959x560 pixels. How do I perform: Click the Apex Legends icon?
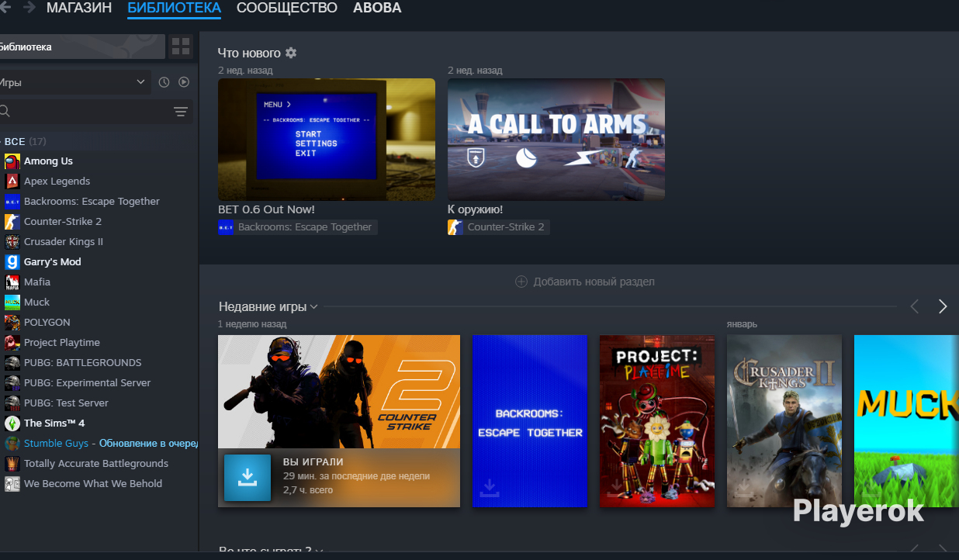coord(12,181)
